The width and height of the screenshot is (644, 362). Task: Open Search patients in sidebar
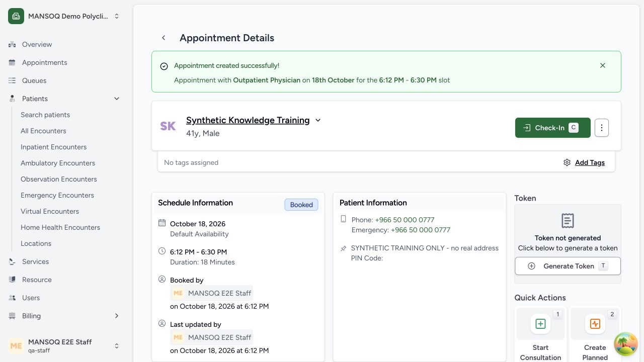point(45,115)
